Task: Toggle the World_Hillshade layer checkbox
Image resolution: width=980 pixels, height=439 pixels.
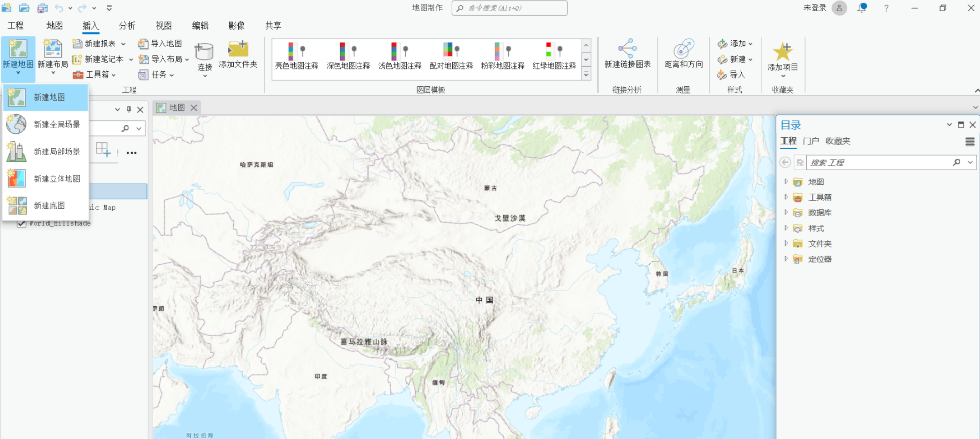Action: [21, 223]
